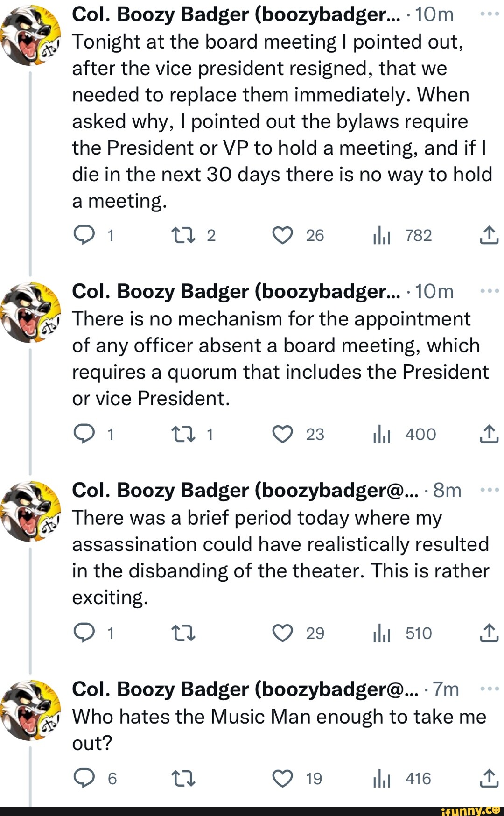Image resolution: width=504 pixels, height=816 pixels.
Task: Click the badger avatar on the Music Man tweet
Action: 31,710
